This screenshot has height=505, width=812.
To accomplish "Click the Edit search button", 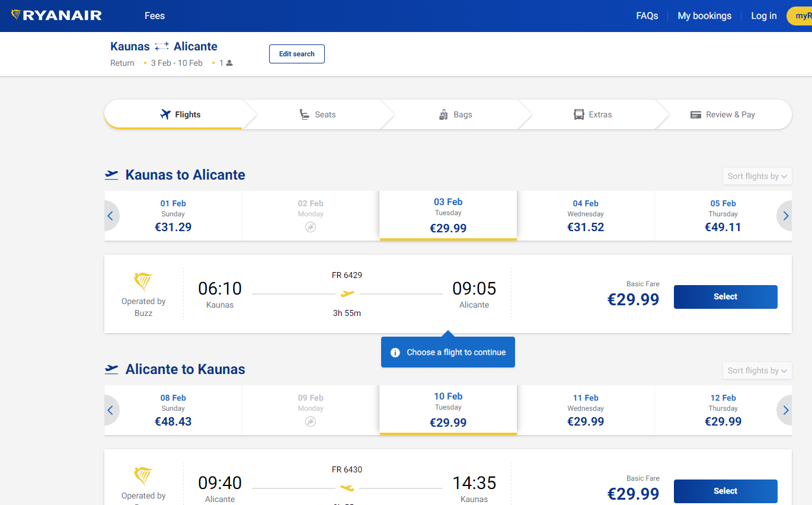I will [x=296, y=53].
